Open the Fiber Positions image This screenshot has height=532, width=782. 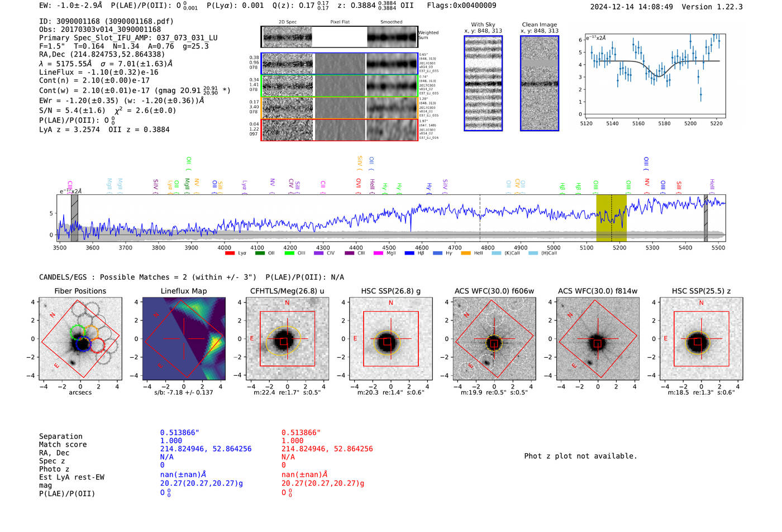tap(80, 338)
